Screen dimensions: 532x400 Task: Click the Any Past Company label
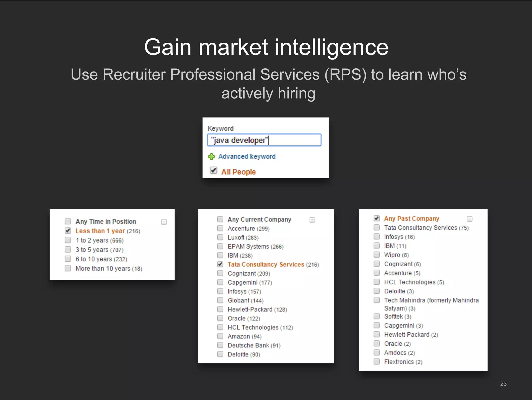pos(412,219)
